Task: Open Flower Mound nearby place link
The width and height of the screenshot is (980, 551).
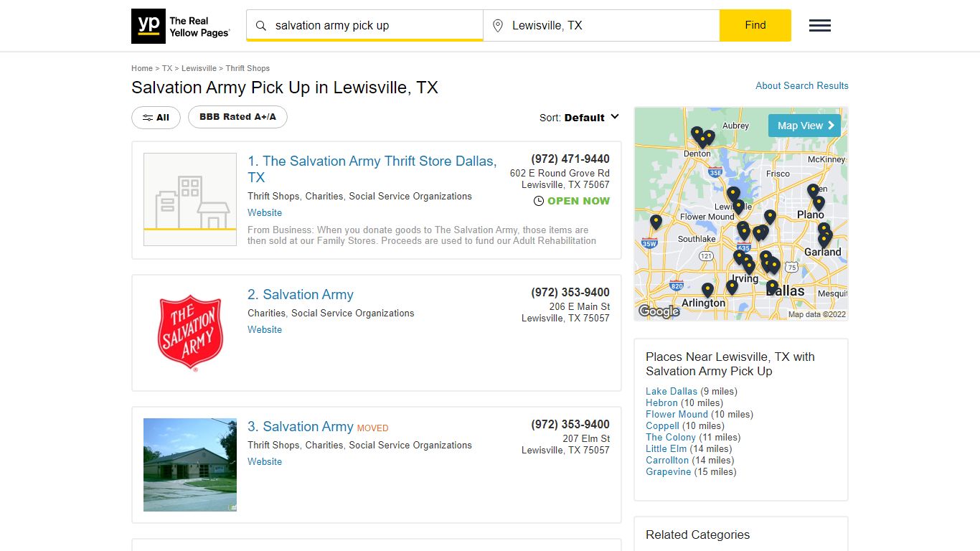Action: coord(677,415)
